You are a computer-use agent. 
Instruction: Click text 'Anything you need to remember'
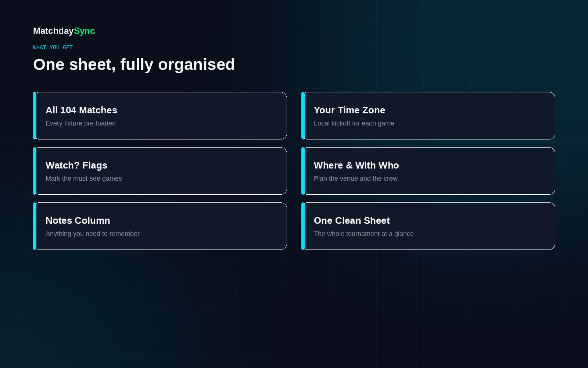(x=93, y=234)
